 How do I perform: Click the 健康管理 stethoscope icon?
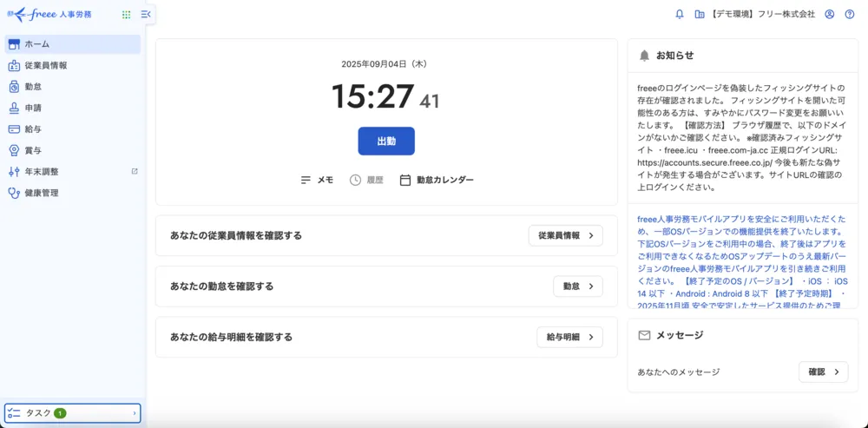15,194
